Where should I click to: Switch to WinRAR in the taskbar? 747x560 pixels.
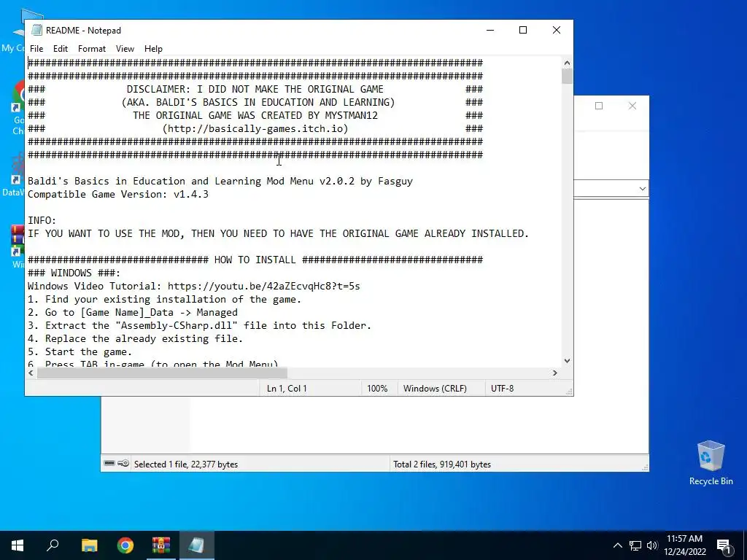tap(161, 545)
